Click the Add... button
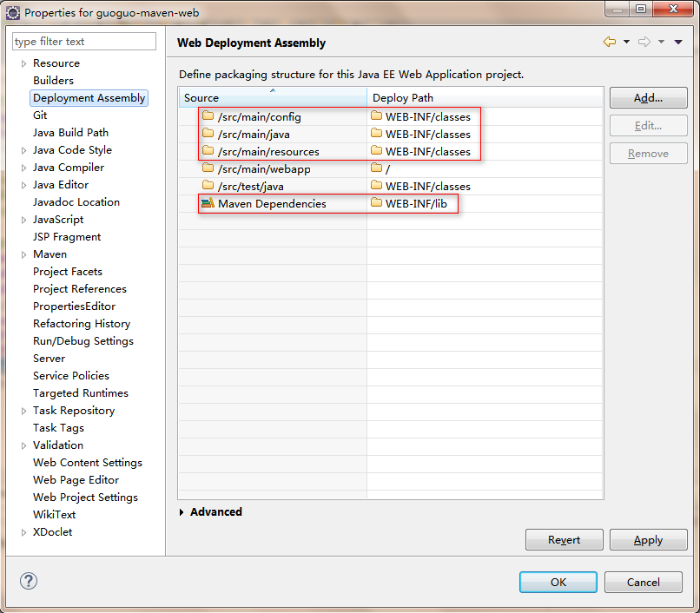Image resolution: width=700 pixels, height=613 pixels. tap(648, 98)
